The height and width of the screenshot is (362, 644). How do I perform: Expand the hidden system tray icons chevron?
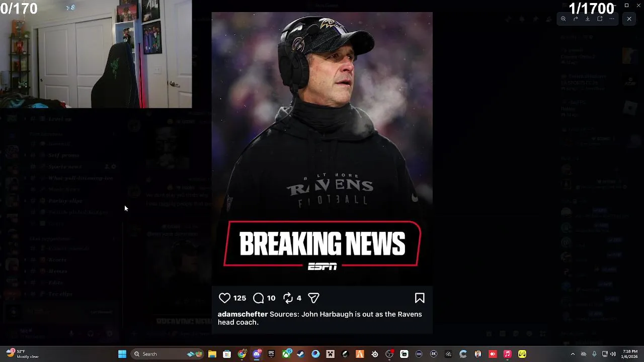tap(573, 354)
